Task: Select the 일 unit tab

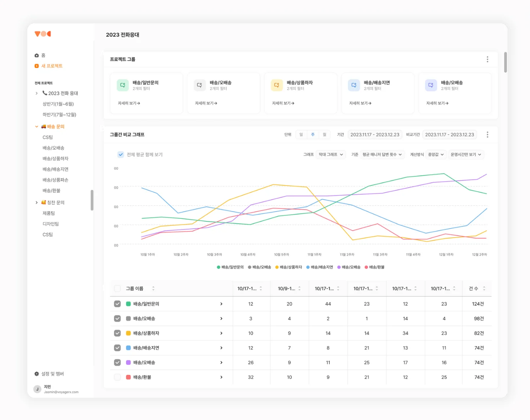Action: point(301,135)
